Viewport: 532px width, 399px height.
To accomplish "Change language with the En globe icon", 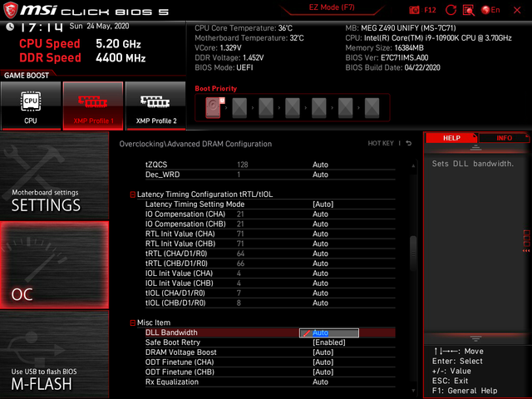I will [x=490, y=10].
